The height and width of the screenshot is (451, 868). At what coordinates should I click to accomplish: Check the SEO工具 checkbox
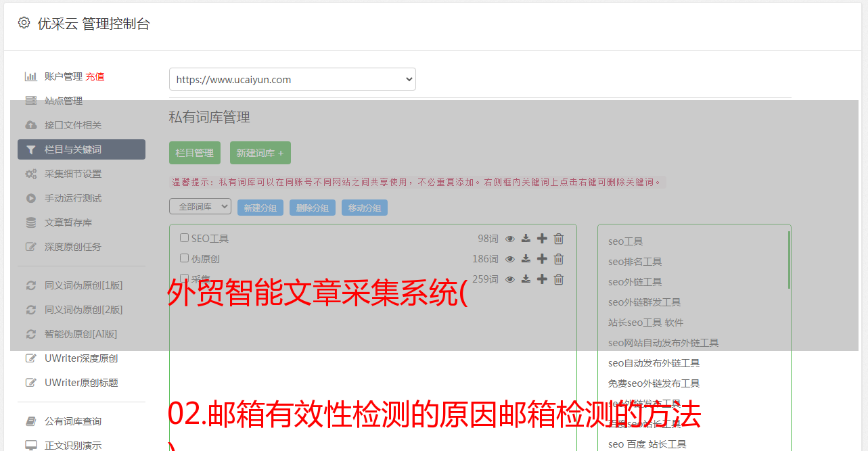pos(184,238)
